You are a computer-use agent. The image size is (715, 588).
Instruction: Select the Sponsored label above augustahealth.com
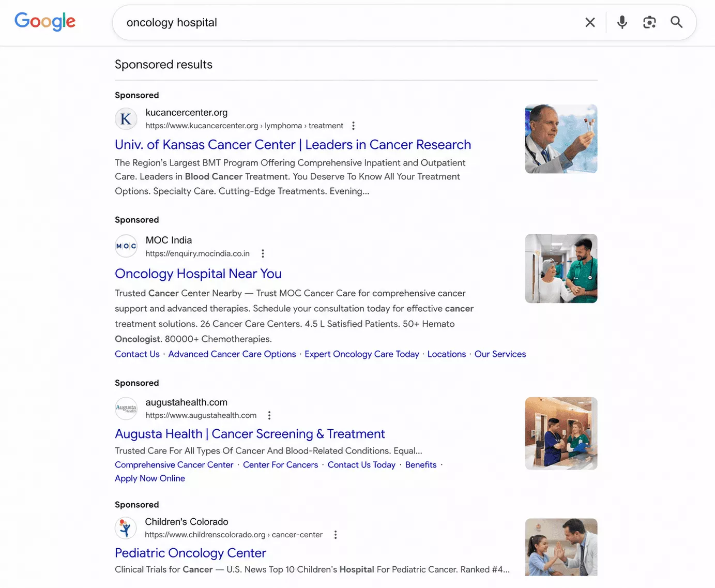137,383
